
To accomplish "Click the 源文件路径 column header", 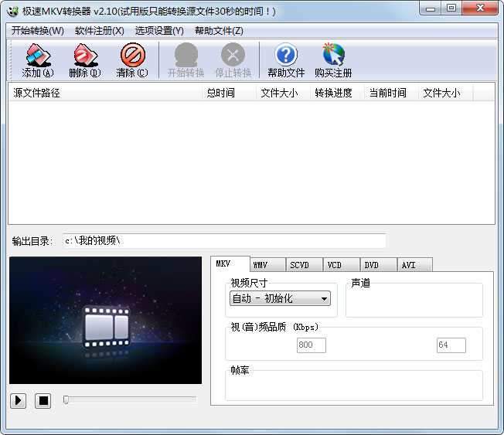I will (106, 93).
